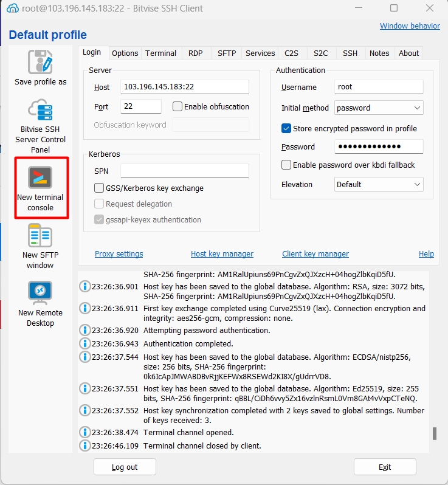Launch New terminal console

40,188
